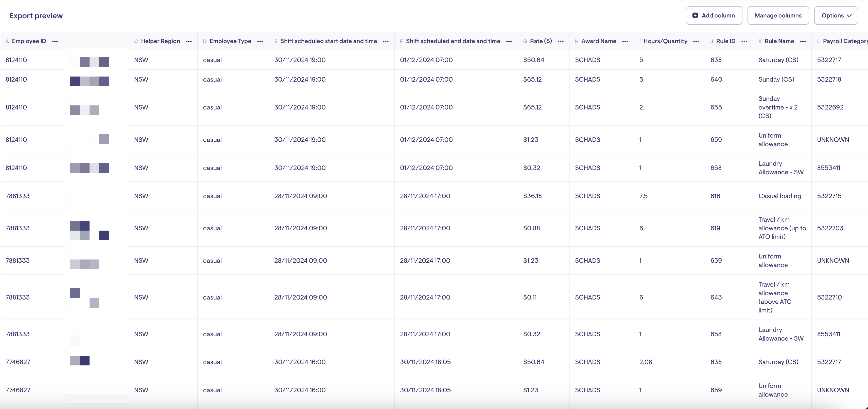This screenshot has width=868, height=409.
Task: Click the 30/11/2024 18:05 end time for Rule 638
Action: pyautogui.click(x=425, y=362)
